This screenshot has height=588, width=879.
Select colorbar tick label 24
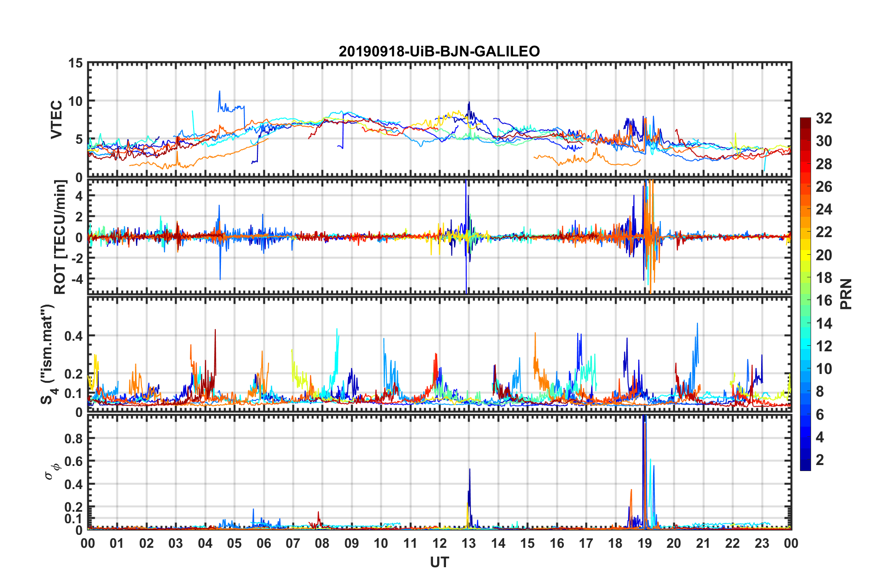point(824,209)
